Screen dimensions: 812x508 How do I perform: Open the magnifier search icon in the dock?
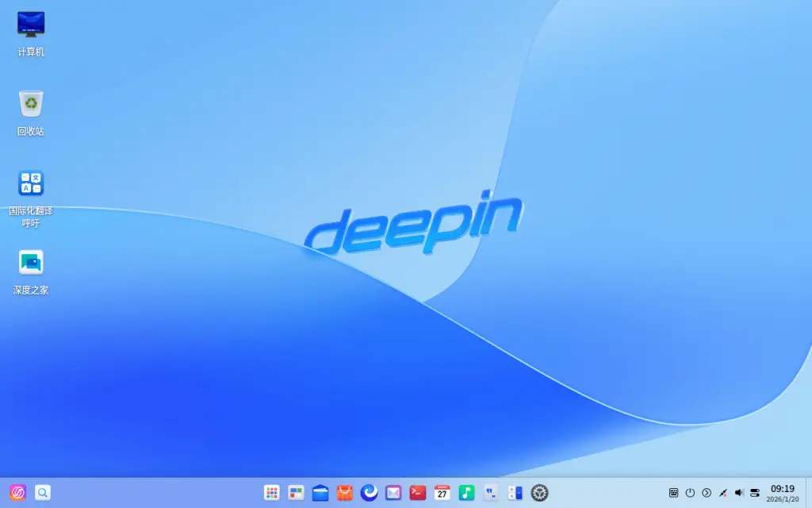coord(43,492)
